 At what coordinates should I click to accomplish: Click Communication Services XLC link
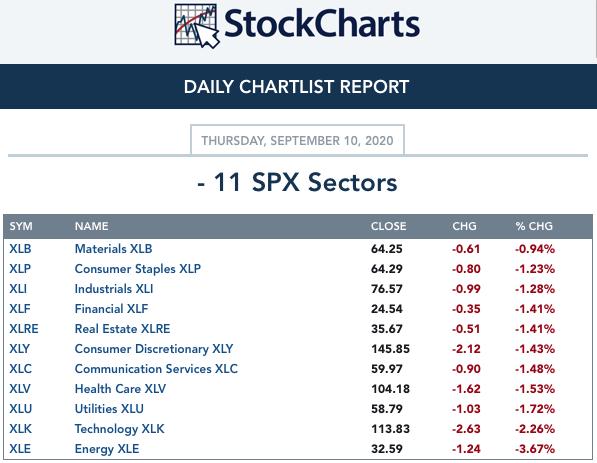pyautogui.click(x=156, y=369)
